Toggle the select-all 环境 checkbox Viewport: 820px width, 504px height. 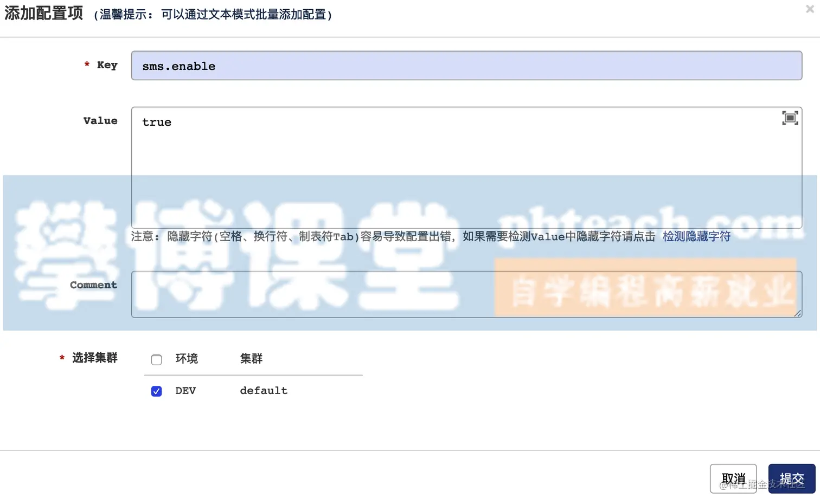(x=156, y=359)
